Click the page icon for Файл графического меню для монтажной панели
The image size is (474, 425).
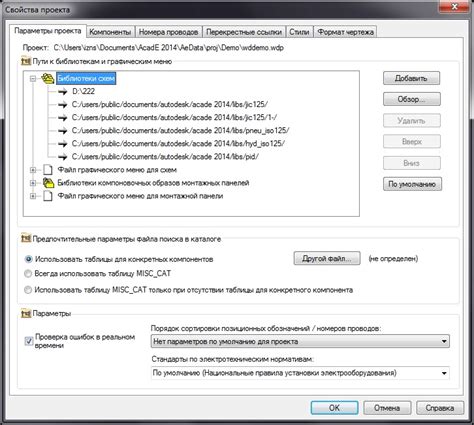click(48, 196)
